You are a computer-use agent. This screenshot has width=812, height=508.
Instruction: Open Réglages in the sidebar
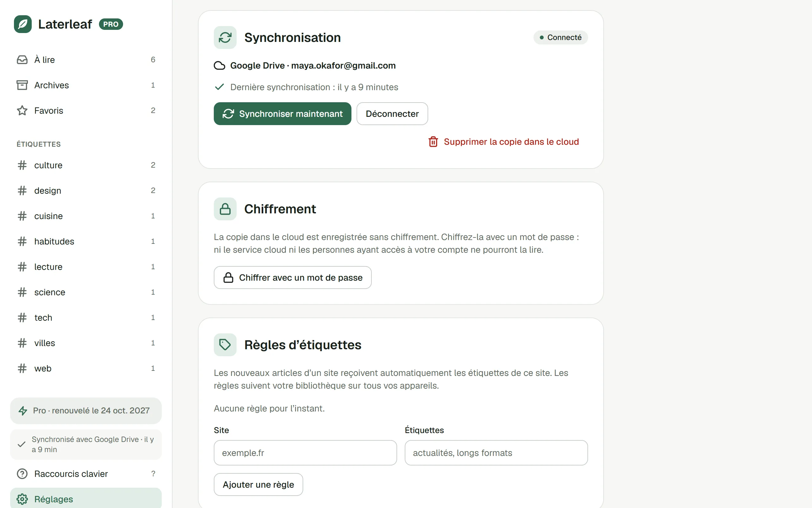click(x=86, y=498)
